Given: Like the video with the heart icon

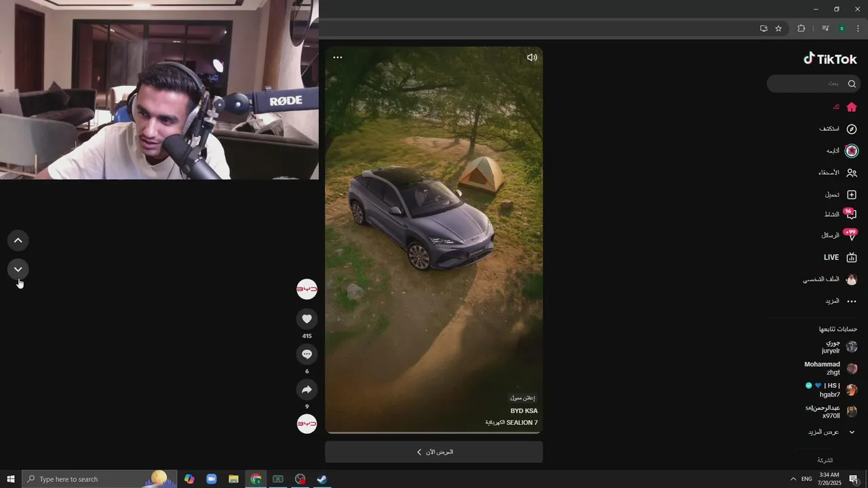Looking at the screenshot, I should point(307,319).
